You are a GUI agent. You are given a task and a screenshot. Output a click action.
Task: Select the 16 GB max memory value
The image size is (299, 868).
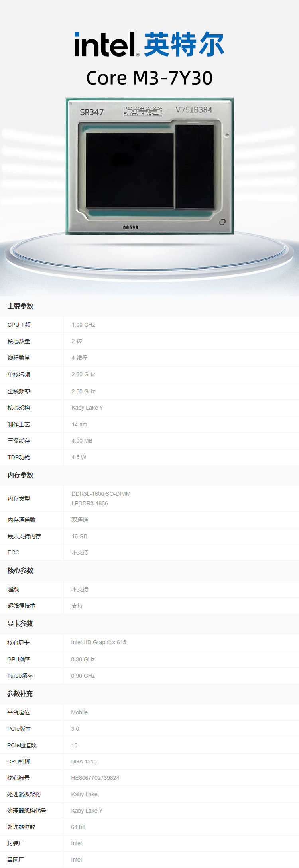tap(79, 536)
